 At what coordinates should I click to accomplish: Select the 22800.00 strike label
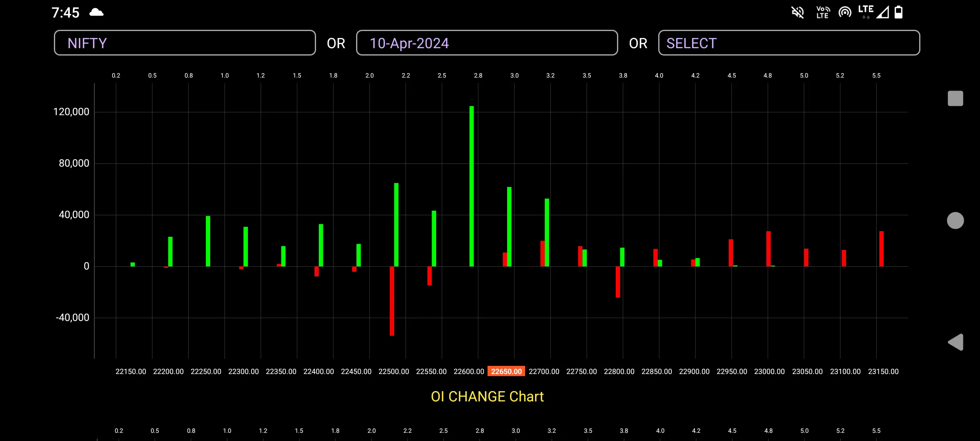pyautogui.click(x=619, y=372)
